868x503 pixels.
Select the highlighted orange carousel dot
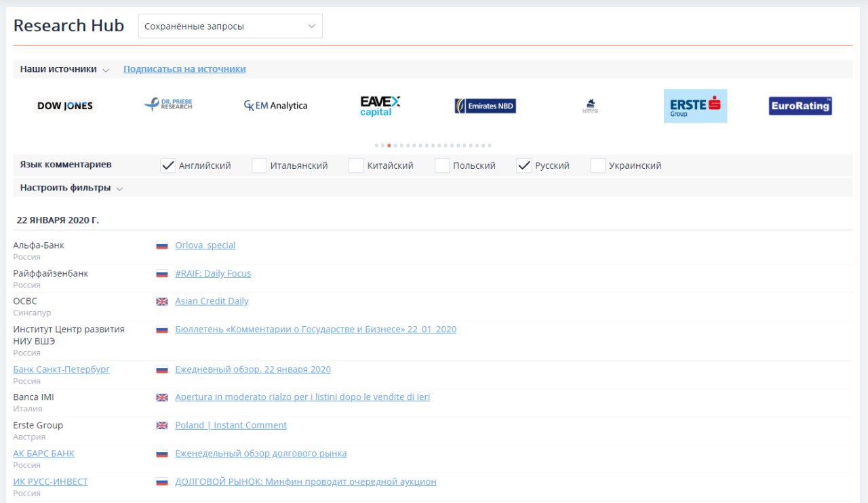click(x=389, y=145)
